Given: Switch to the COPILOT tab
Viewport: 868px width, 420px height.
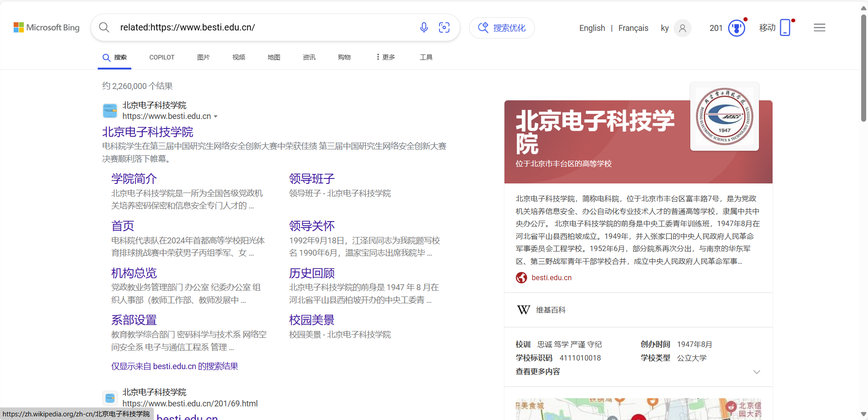Looking at the screenshot, I should coord(162,57).
